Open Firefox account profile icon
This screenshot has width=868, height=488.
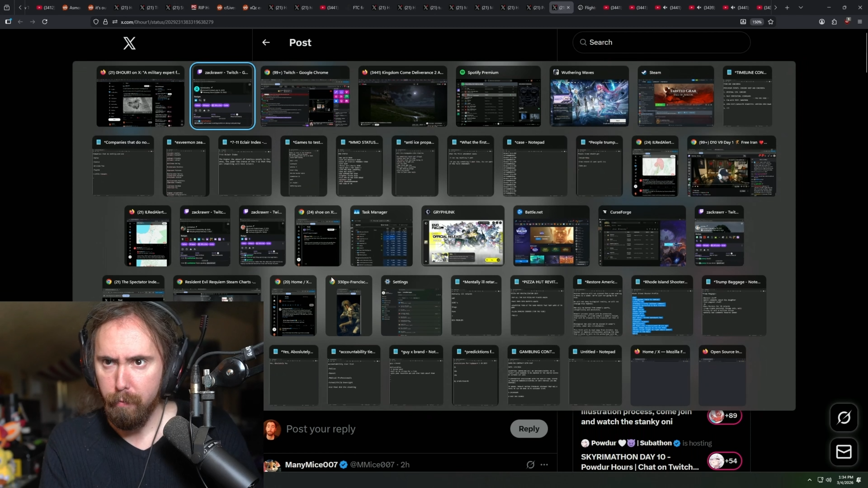[822, 22]
